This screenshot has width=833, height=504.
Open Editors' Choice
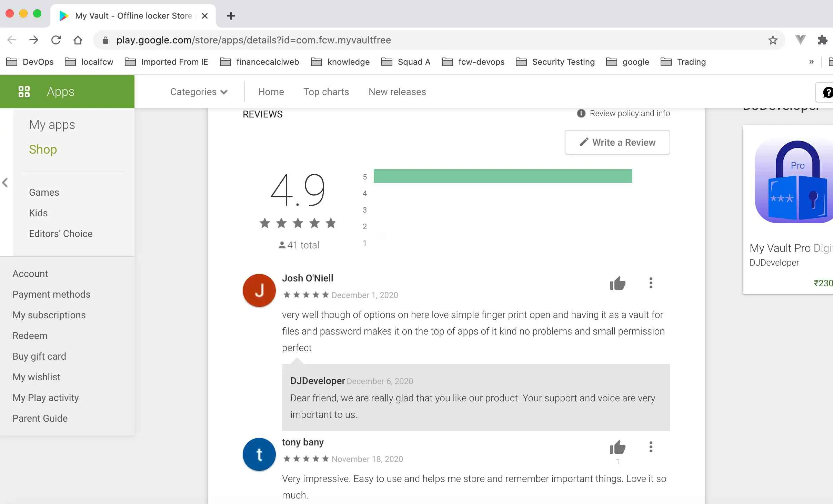pos(61,234)
